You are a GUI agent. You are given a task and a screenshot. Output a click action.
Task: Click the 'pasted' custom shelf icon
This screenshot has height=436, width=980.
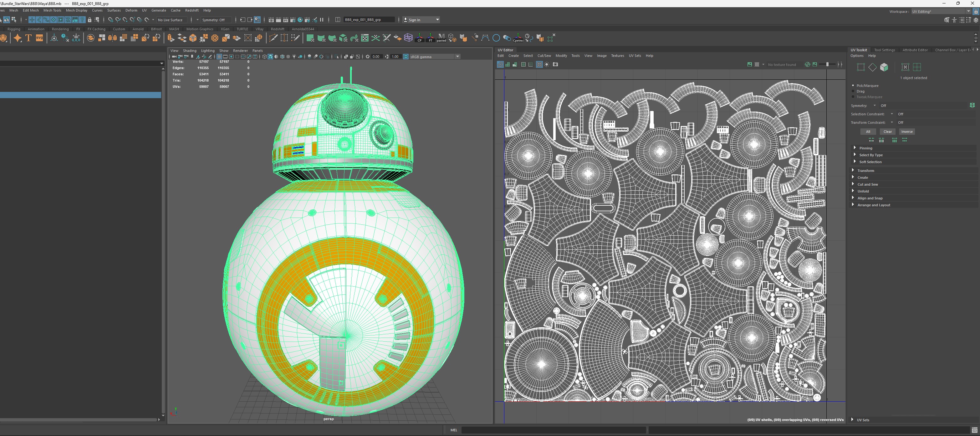pos(441,38)
